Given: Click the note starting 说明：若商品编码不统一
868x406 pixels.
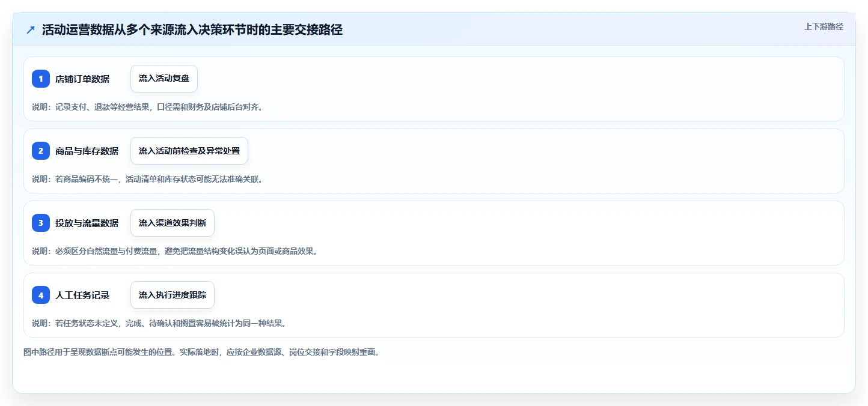Looking at the screenshot, I should pyautogui.click(x=147, y=179).
